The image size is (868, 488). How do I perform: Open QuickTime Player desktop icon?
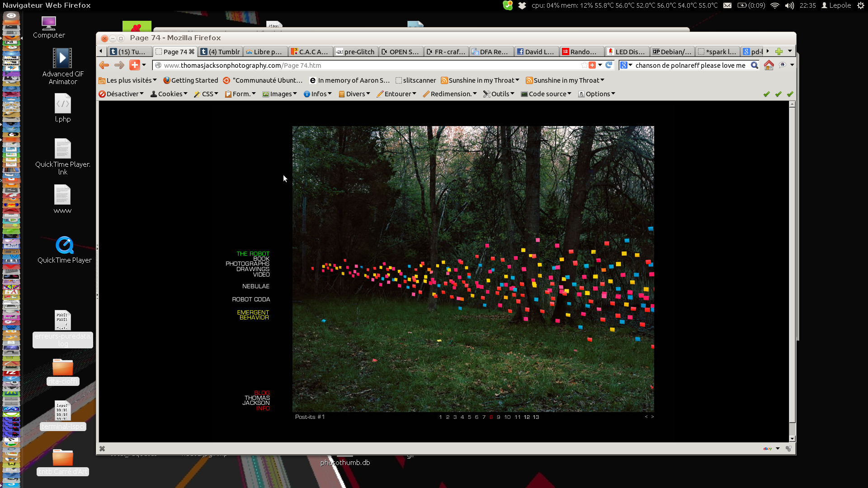pos(64,246)
